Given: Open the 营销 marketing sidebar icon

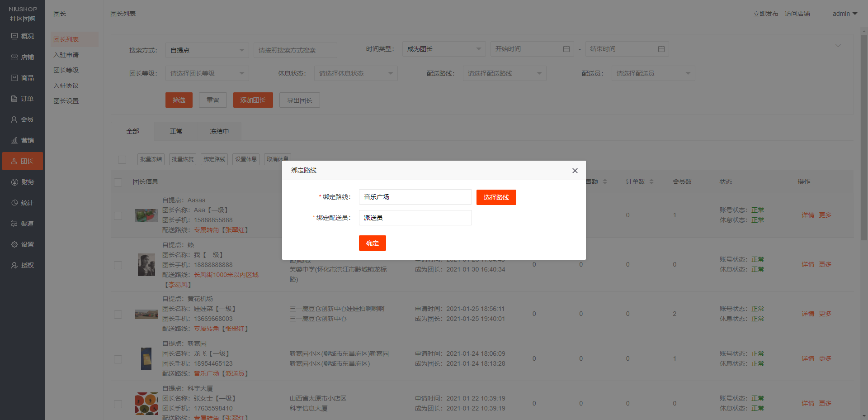Looking at the screenshot, I should [x=14, y=140].
